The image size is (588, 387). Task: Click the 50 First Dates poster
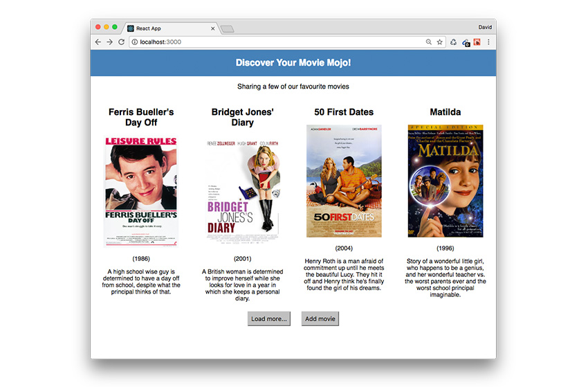[x=344, y=181]
